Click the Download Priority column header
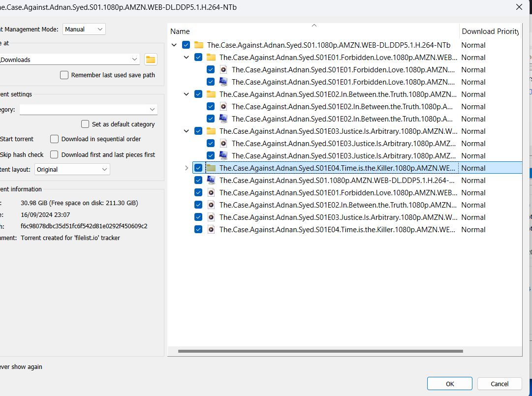Screen dimensions: 532x396 tap(490, 31)
